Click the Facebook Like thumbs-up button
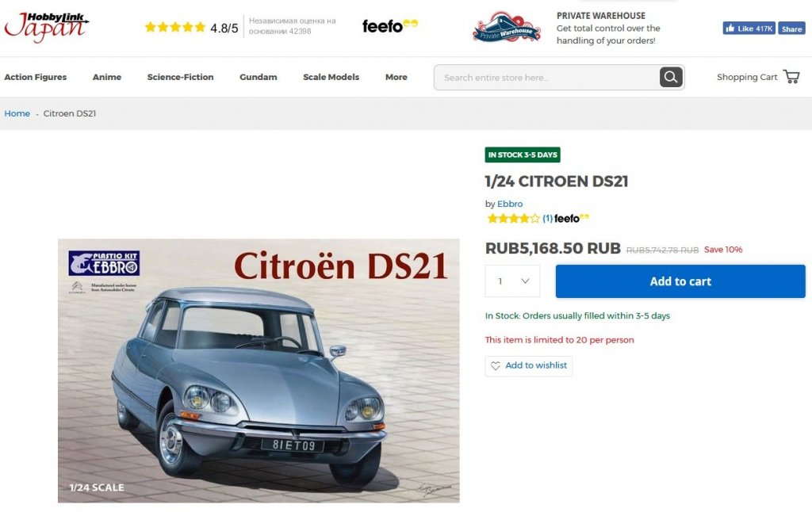Viewport: 812px width, 512px height. [x=749, y=28]
